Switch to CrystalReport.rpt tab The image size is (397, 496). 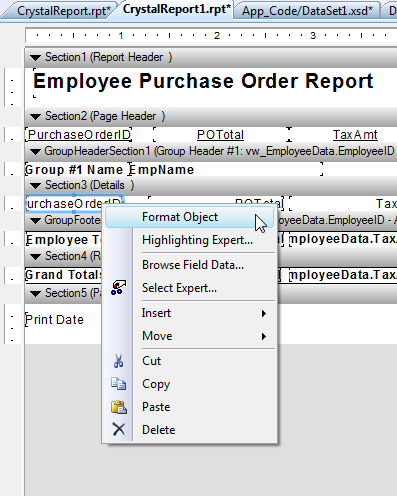63,11
